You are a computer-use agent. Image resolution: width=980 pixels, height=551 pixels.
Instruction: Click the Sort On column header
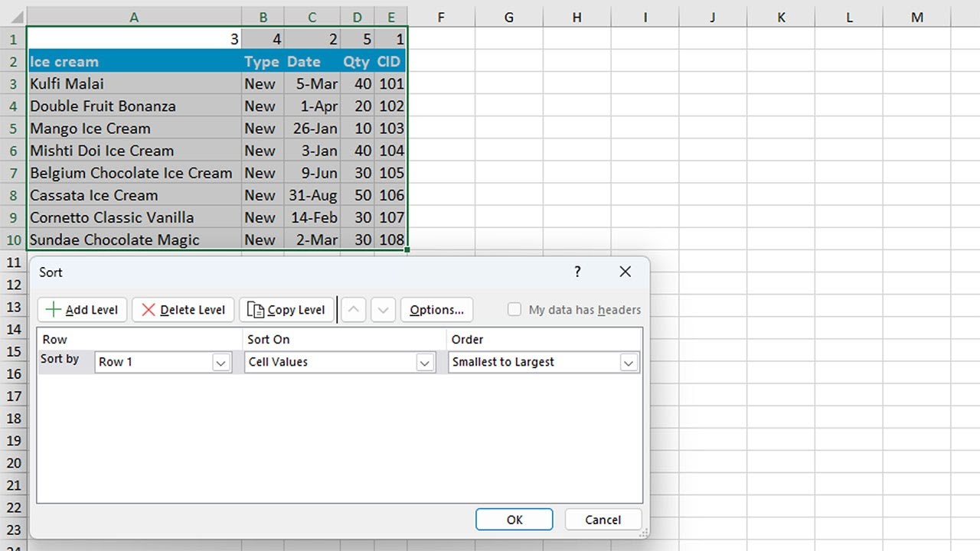344,339
